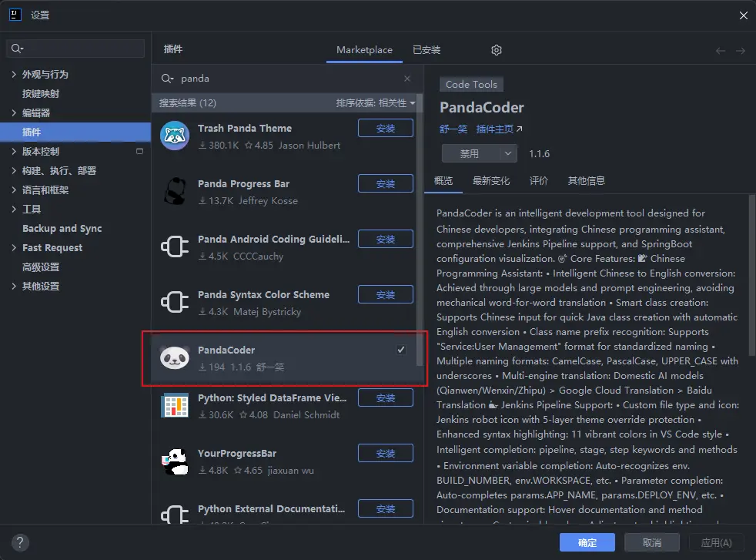
Task: Go forward with the right arrow
Action: 741,51
